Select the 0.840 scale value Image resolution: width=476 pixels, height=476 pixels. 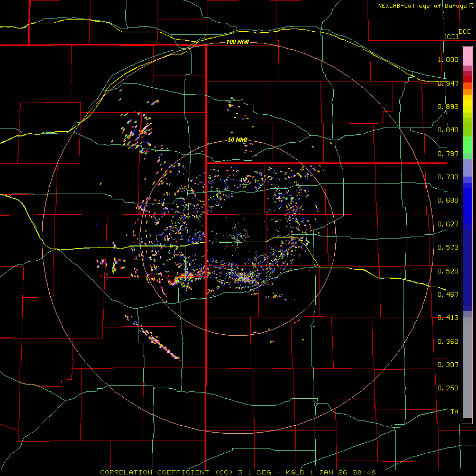pos(448,130)
